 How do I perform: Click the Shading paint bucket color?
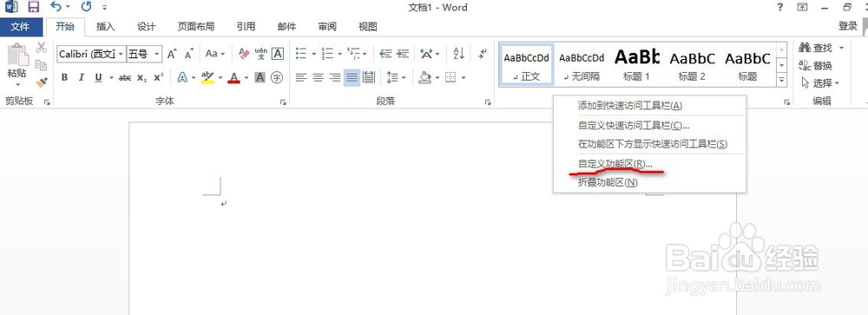coord(424,77)
